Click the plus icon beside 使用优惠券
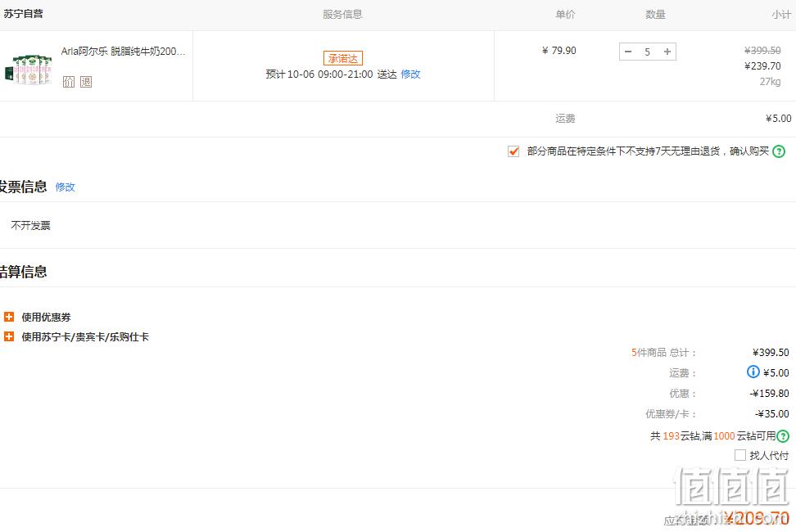This screenshot has height=532, width=796. (x=9, y=317)
